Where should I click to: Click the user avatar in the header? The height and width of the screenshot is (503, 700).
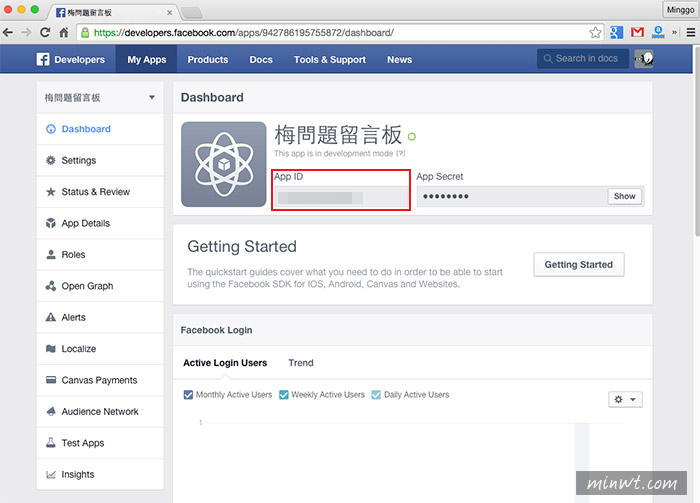pyautogui.click(x=644, y=59)
